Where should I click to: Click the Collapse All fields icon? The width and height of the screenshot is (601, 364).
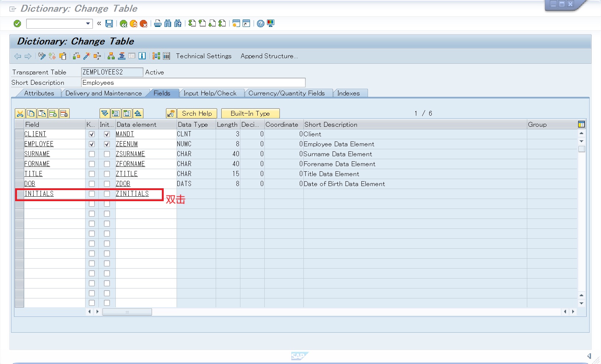tap(138, 113)
